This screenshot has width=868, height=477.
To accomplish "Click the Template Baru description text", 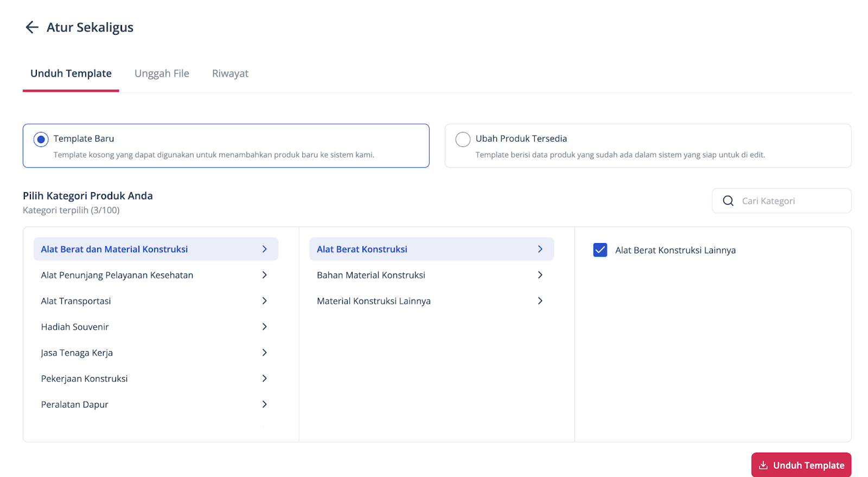I will pyautogui.click(x=214, y=155).
